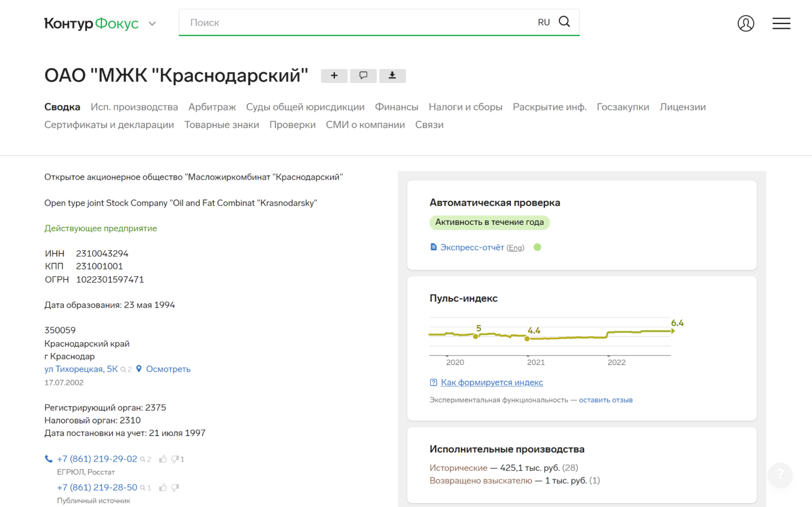812x507 pixels.
Task: Thumbs down the 219-29-02 phone number
Action: (175, 459)
